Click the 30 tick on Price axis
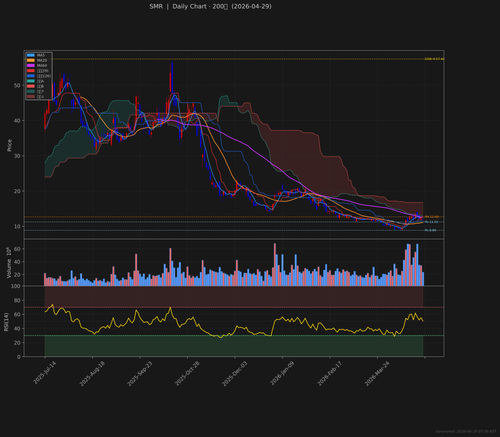Screen dimensions: 500x437 17,156
